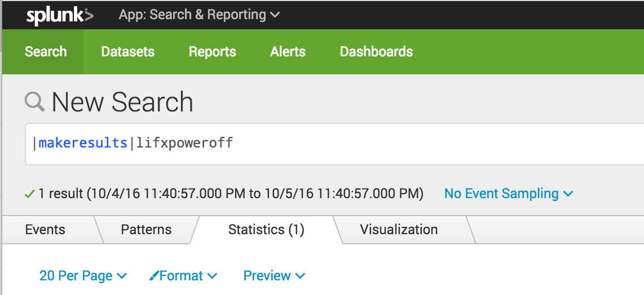
Task: Switch to the Events tab
Action: point(45,229)
